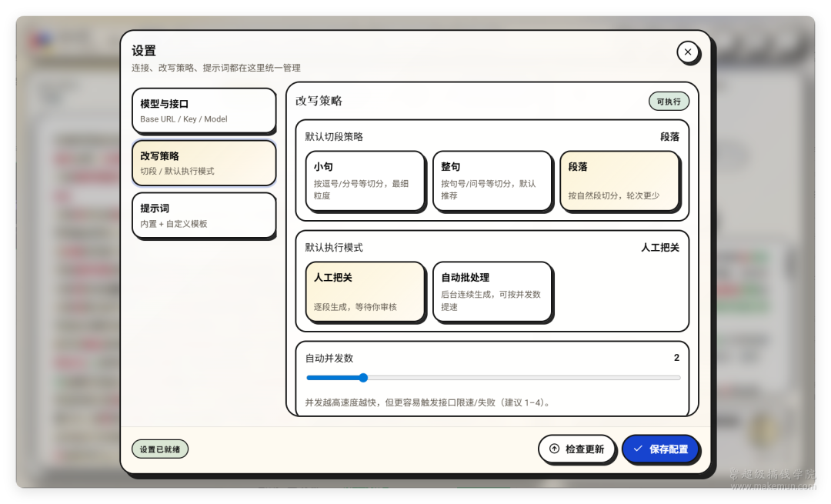Screen dimensions: 831x504
Task: Switch to the 改写策略 tab
Action: [204, 162]
